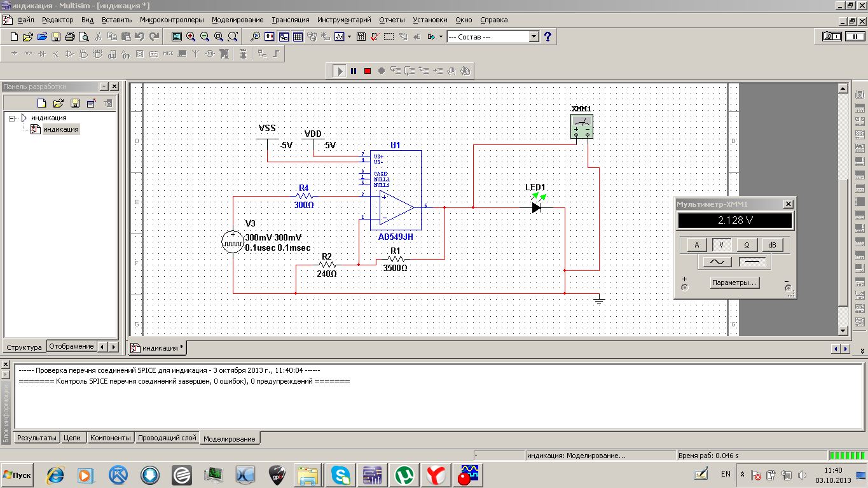This screenshot has width=868, height=488.
Task: Print the circuit with printer icon
Action: click(70, 37)
